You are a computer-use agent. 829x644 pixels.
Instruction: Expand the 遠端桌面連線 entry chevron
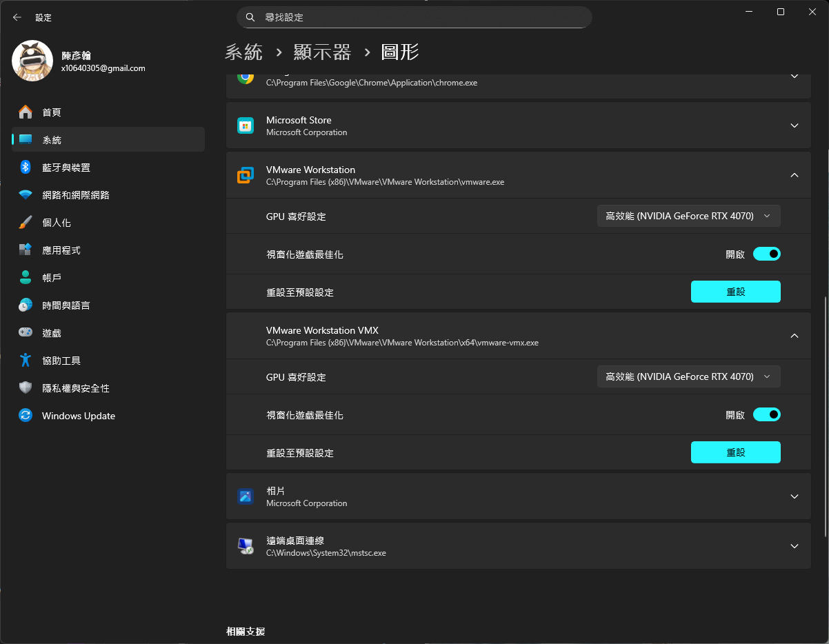tap(795, 546)
